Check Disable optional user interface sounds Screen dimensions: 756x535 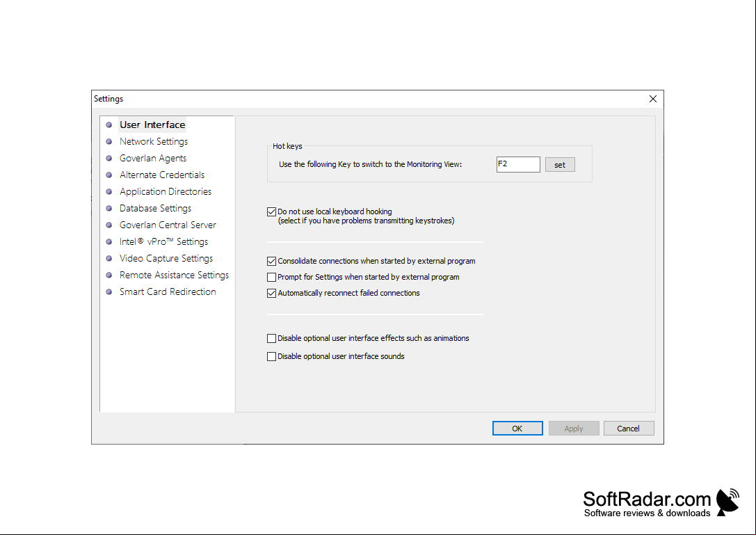point(271,356)
